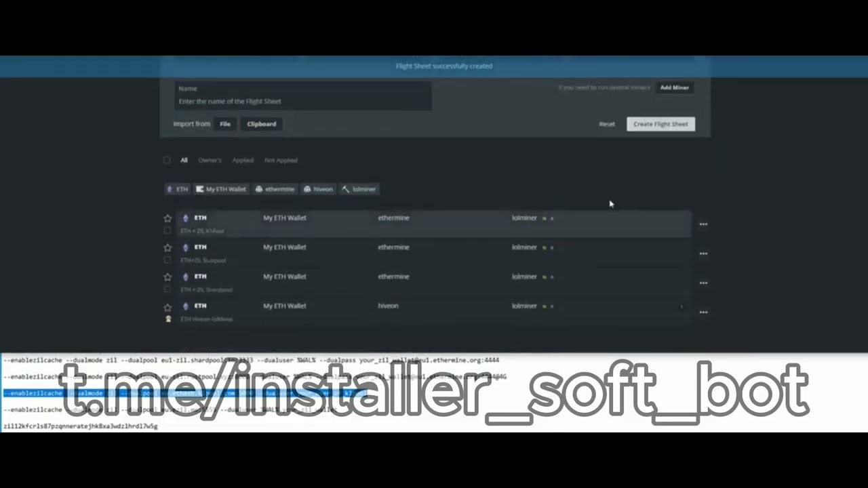This screenshot has width=868, height=488.
Task: Click the ETH + ZIL K1Pool subtitle
Action: pyautogui.click(x=202, y=231)
